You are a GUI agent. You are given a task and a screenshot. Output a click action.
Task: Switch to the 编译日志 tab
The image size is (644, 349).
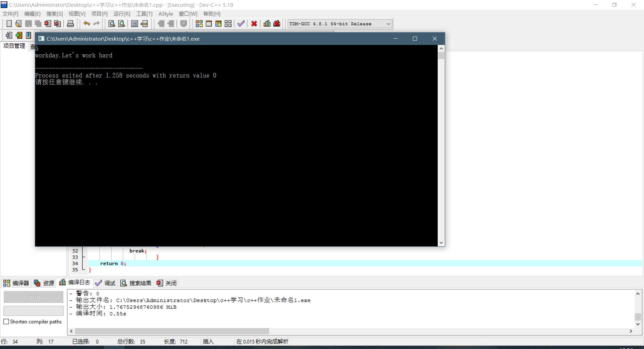(x=74, y=283)
